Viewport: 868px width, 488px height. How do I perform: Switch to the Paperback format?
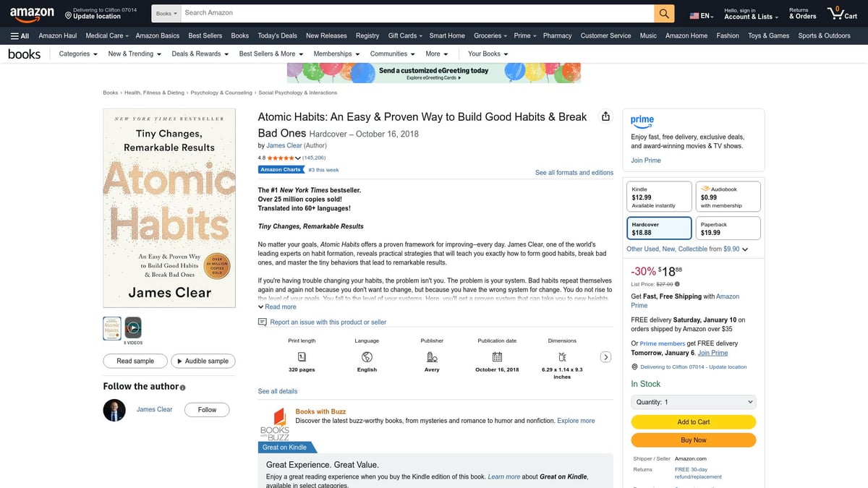click(x=727, y=228)
